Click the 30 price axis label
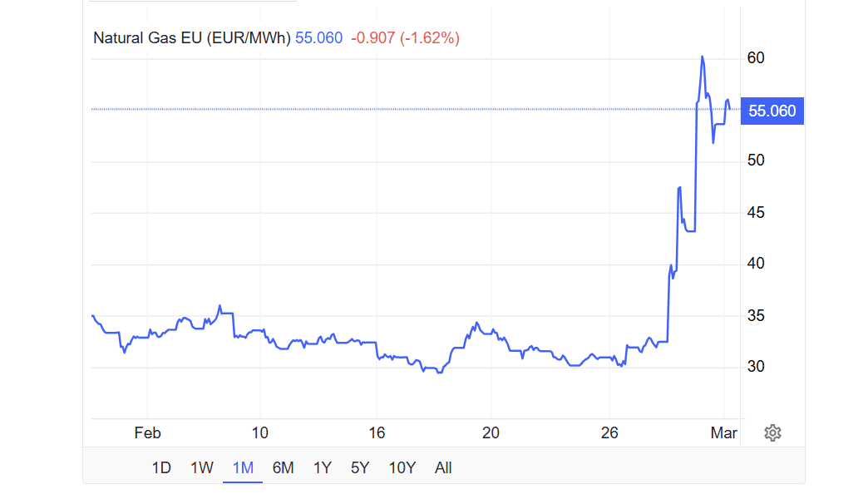Image resolution: width=868 pixels, height=499 pixels. (756, 367)
